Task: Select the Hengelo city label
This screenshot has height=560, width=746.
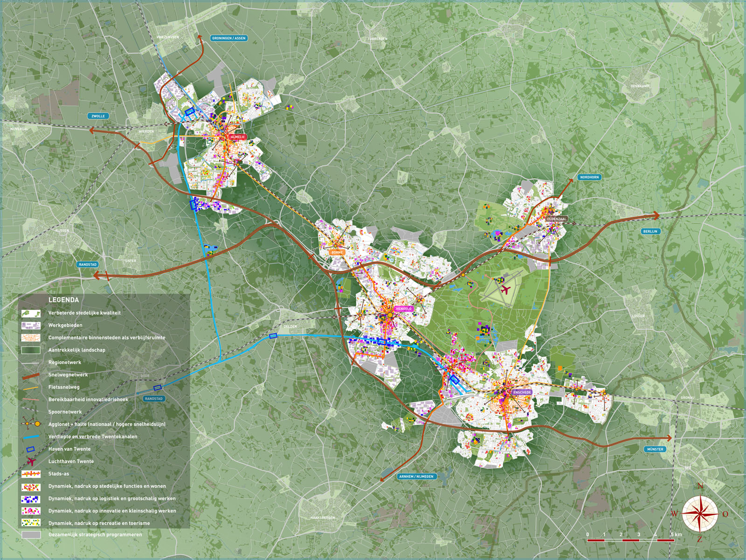Action: click(x=403, y=309)
